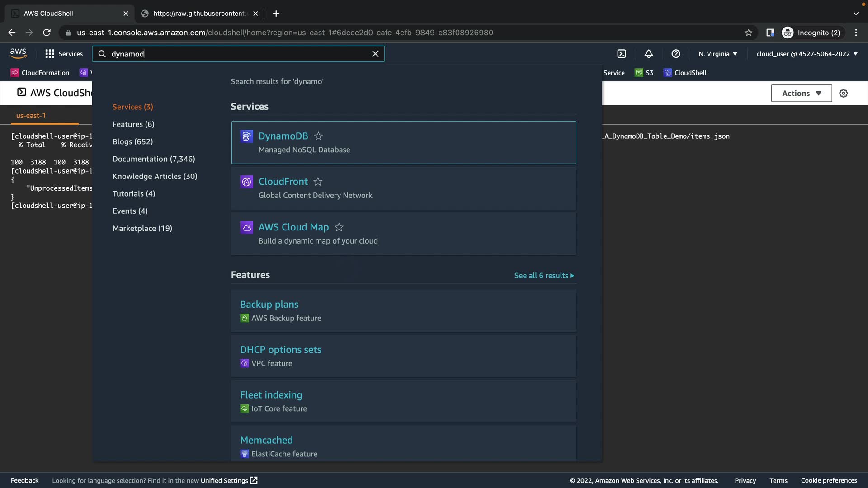This screenshot has width=868, height=488.
Task: Open the CloudShell terminal icon in navbar
Action: pyautogui.click(x=622, y=54)
